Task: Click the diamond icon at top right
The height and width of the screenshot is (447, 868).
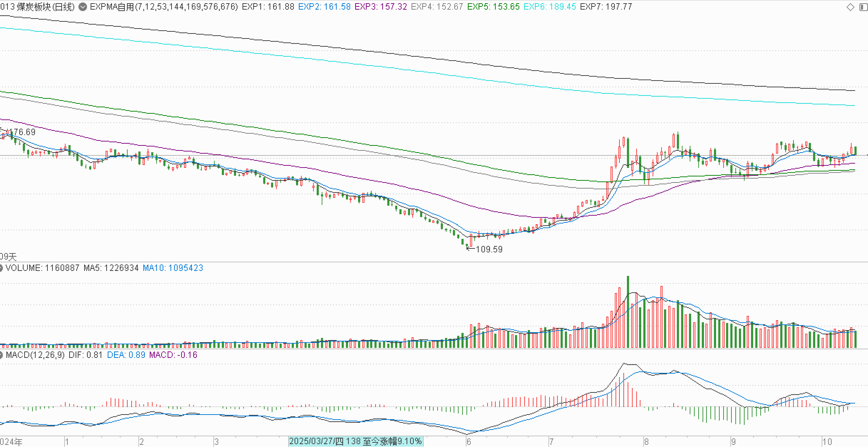Action: click(851, 7)
